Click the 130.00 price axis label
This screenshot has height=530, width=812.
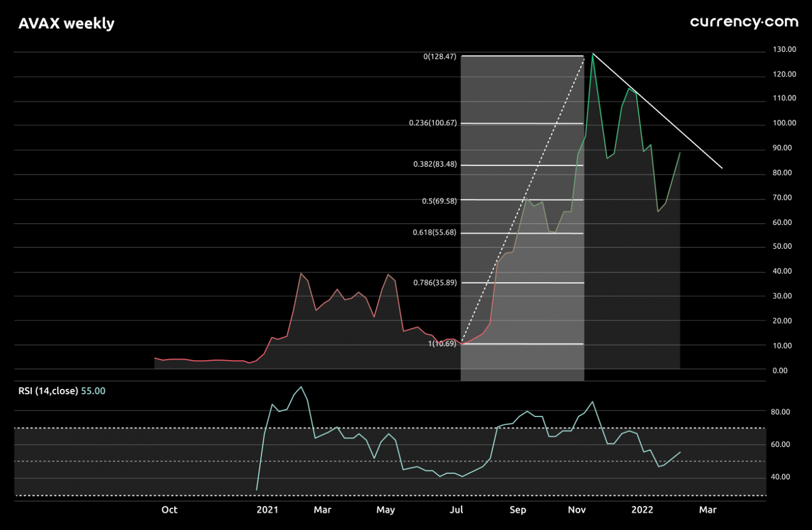tap(784, 49)
